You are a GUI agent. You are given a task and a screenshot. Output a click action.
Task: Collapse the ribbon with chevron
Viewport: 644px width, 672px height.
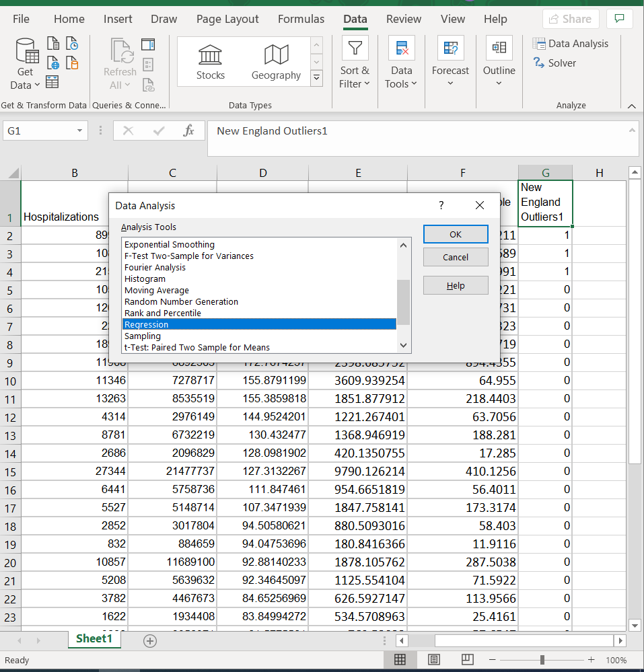632,106
